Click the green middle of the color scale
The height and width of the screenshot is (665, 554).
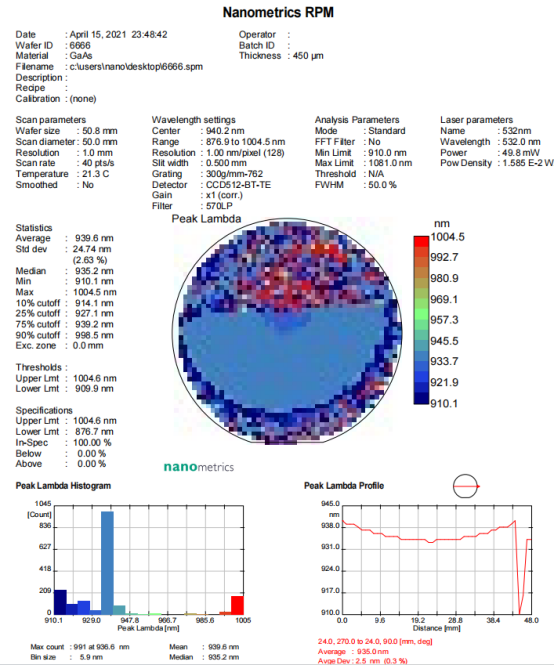(421, 314)
